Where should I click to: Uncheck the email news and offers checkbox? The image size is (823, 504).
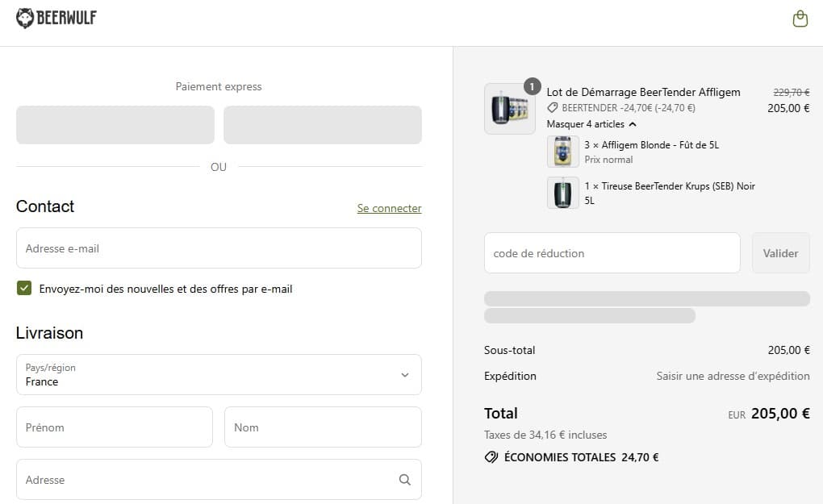[24, 288]
